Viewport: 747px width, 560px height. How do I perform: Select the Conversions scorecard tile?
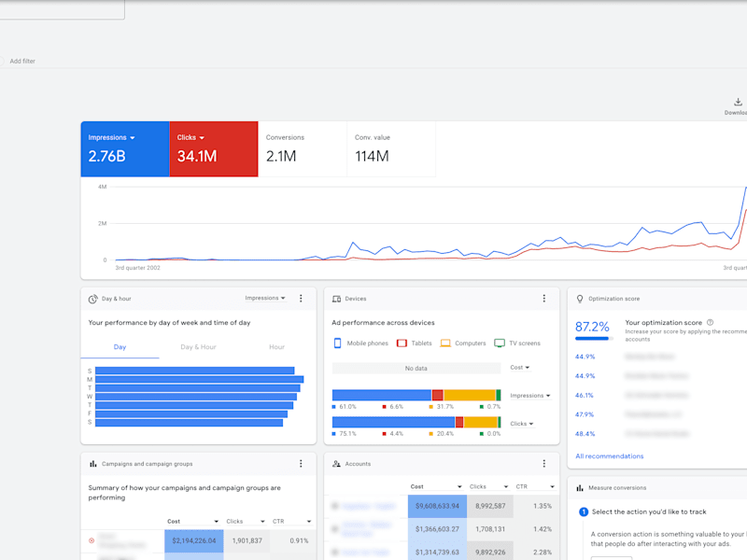click(303, 149)
